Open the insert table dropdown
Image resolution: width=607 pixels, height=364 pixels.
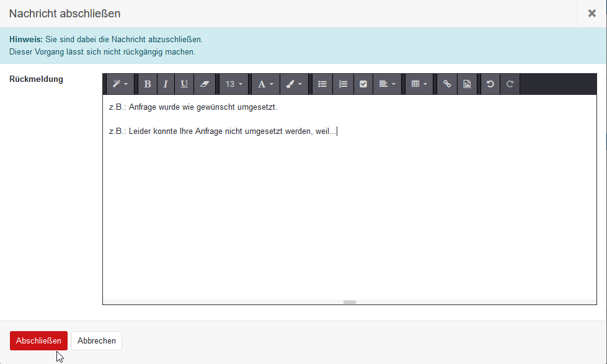coord(419,84)
